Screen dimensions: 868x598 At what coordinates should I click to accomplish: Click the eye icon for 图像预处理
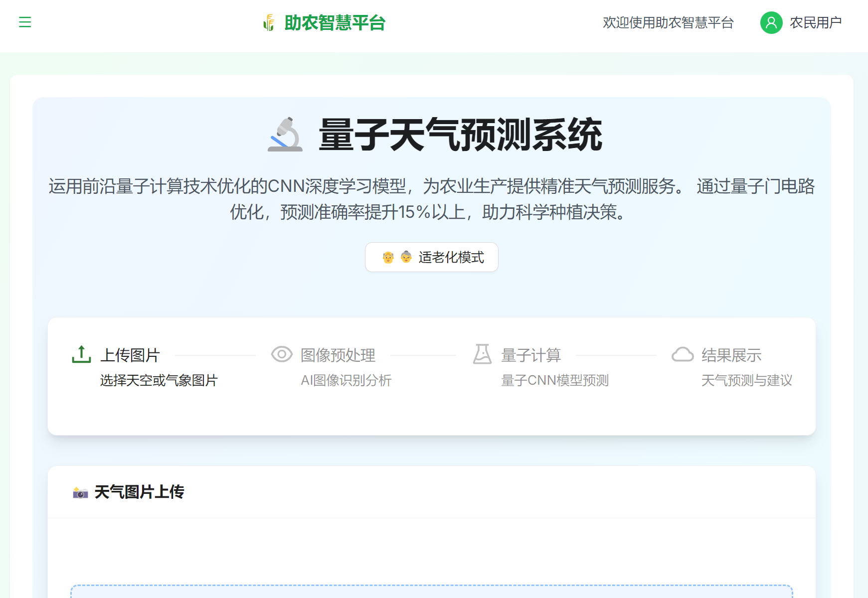(282, 354)
